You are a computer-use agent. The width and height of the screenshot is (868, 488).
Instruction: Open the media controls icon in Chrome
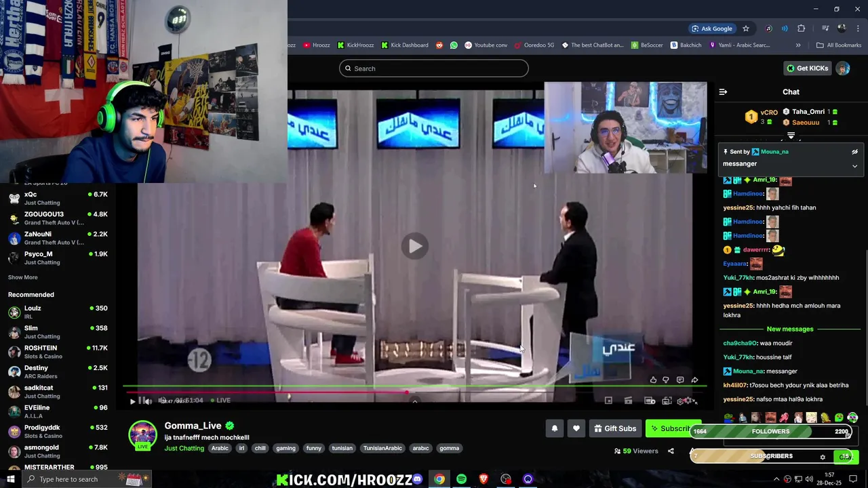click(825, 28)
